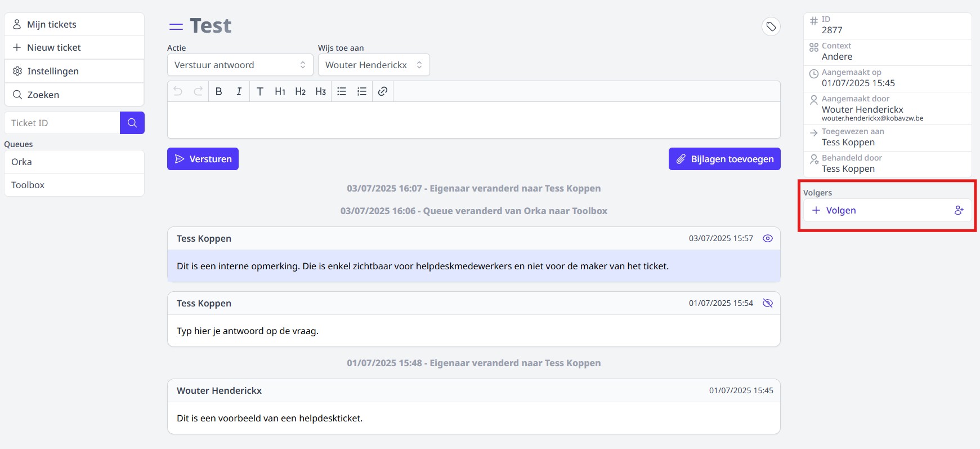Image resolution: width=980 pixels, height=449 pixels.
Task: Click the Ticket ID input field
Action: tap(62, 123)
